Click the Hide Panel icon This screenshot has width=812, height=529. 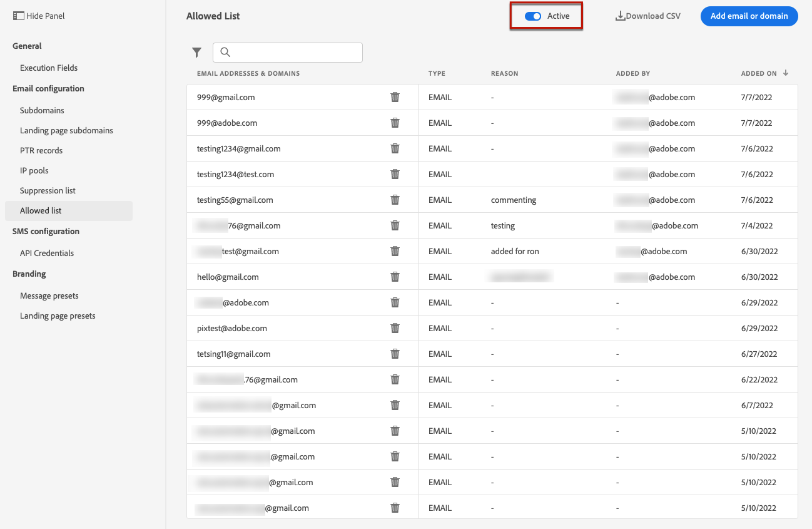[18, 16]
